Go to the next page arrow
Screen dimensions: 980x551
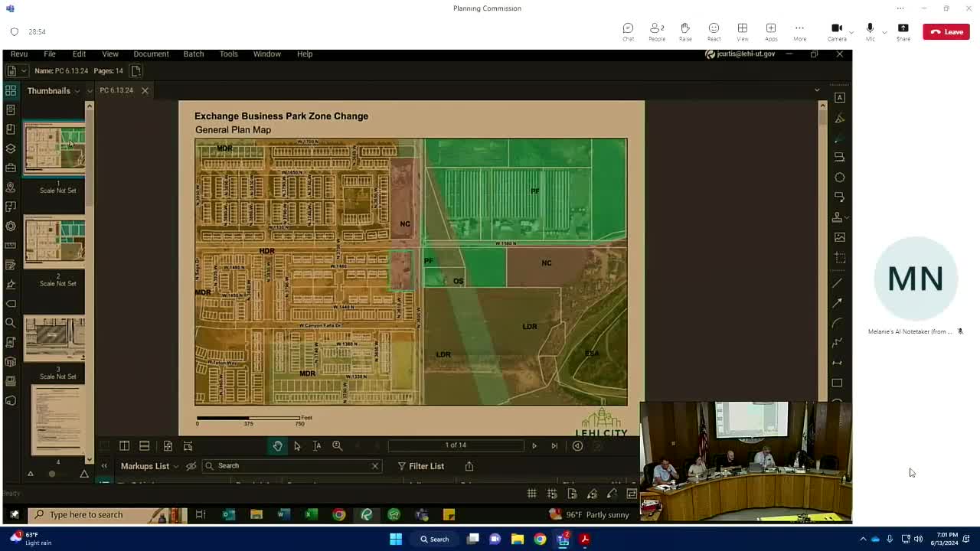tap(534, 445)
